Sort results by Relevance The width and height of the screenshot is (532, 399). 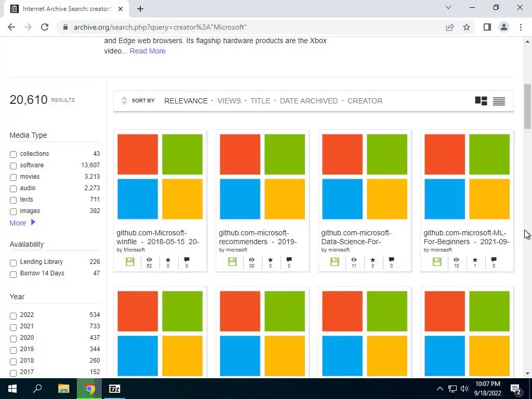[x=186, y=101]
